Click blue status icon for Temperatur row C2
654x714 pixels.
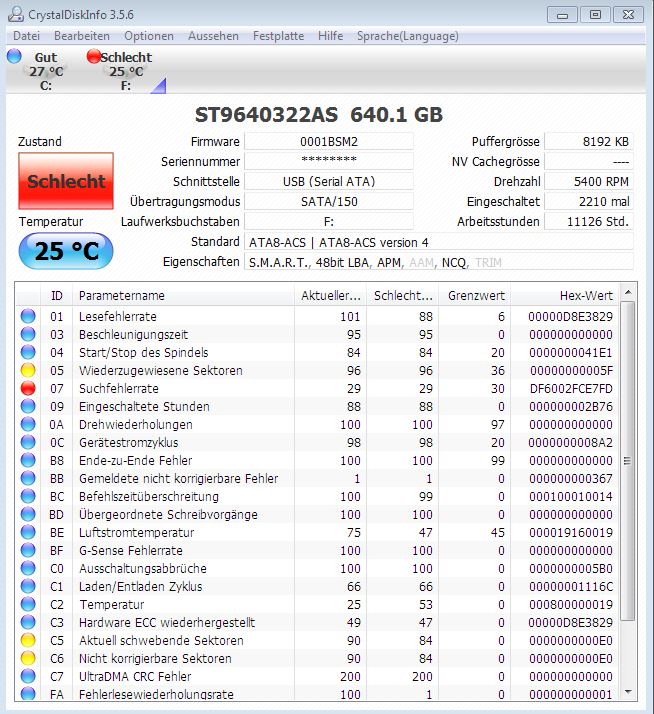point(28,604)
